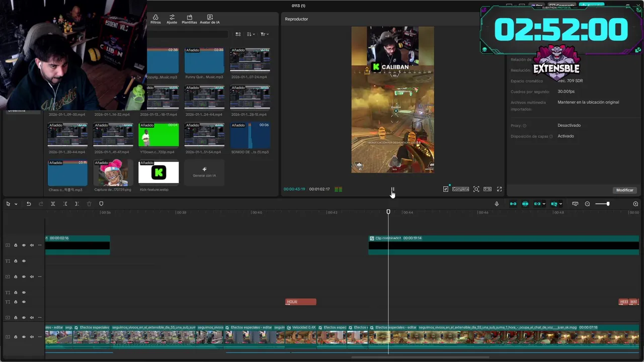The width and height of the screenshot is (644, 362).
Task: Click the Disposición de capas info icon
Action: [551, 136]
